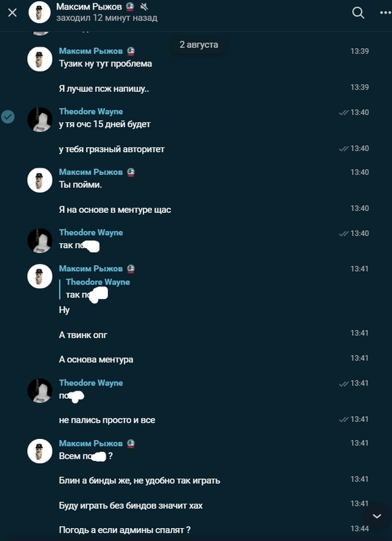Click the read double-check marks at the 'у тебя грязный авторитет' message

coord(344,149)
